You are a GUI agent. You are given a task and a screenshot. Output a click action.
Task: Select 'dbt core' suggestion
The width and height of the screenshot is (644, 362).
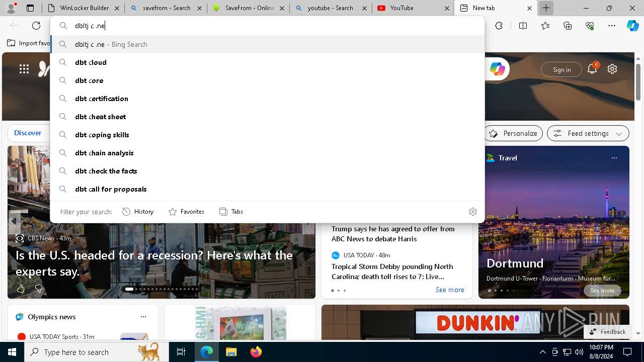[x=267, y=80]
